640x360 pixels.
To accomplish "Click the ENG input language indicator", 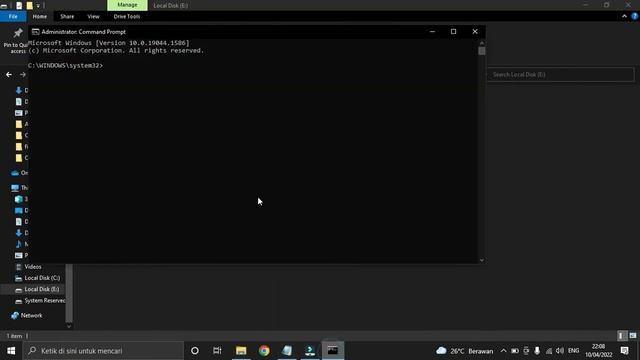I will [573, 351].
